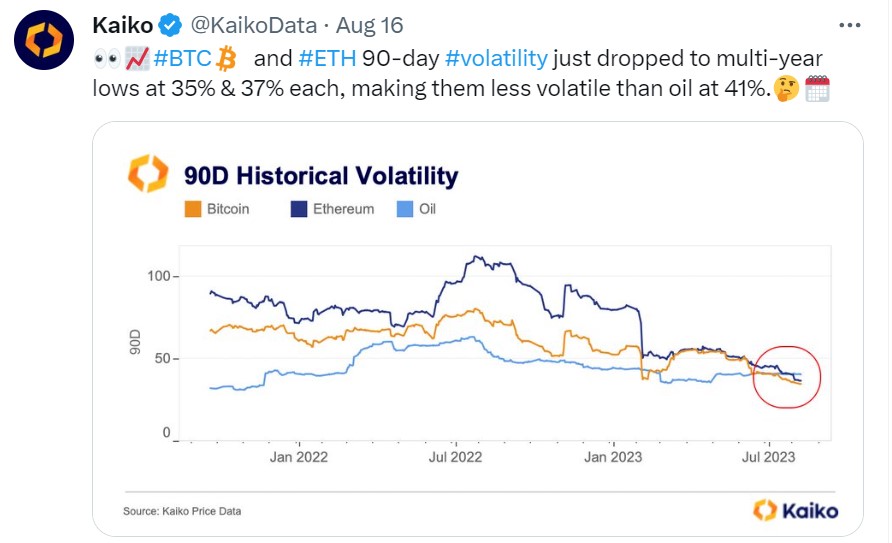Screen dimensions: 892x543
Task: Click the Kaiko logo beside chart title
Action: tap(148, 173)
